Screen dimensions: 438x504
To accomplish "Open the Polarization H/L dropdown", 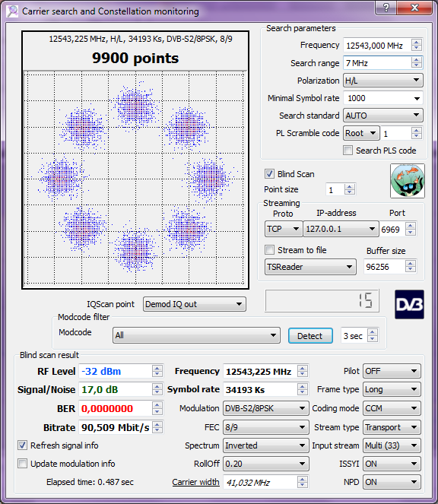I will pyautogui.click(x=383, y=81).
